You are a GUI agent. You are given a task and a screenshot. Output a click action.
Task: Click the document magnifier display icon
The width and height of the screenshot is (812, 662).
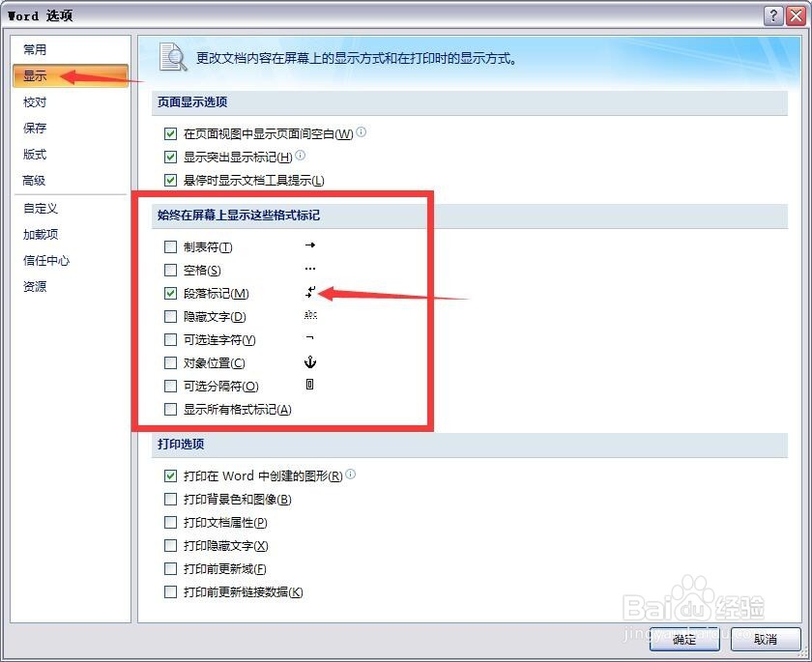coord(173,57)
